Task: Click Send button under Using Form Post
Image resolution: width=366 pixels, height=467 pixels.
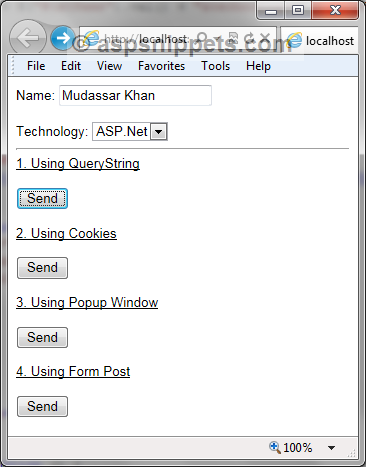Action: click(x=42, y=406)
